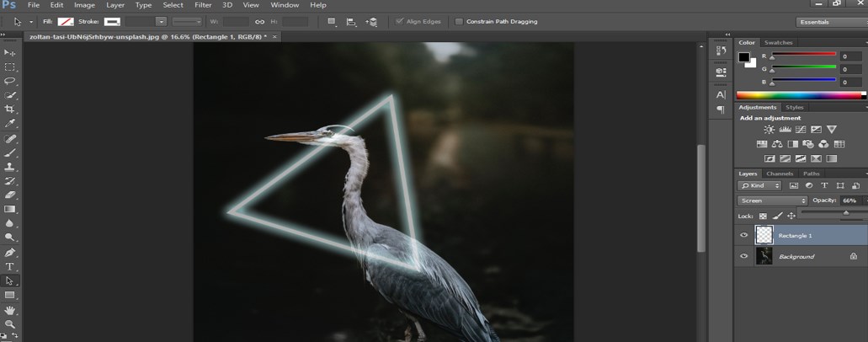Toggle pixel layer filter
This screenshot has width=868, height=342.
793,185
